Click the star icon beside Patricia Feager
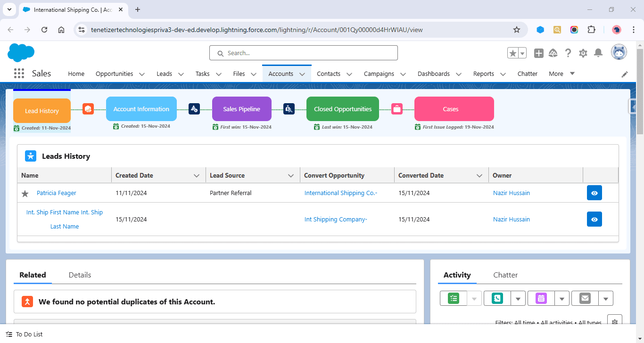The height and width of the screenshot is (343, 644). (x=25, y=193)
